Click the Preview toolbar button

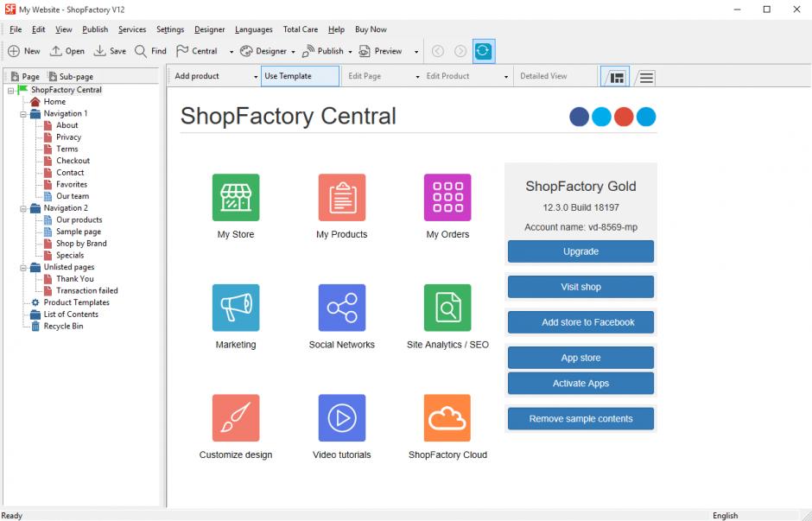point(381,51)
